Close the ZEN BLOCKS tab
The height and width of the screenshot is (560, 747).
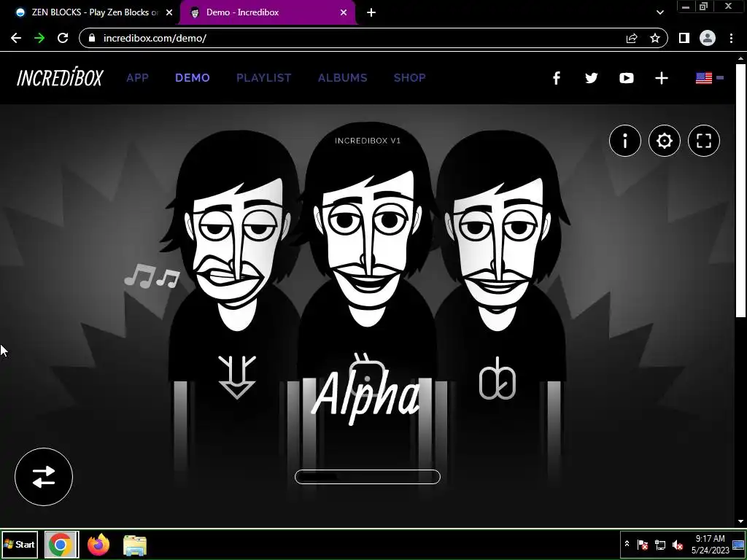(x=169, y=12)
